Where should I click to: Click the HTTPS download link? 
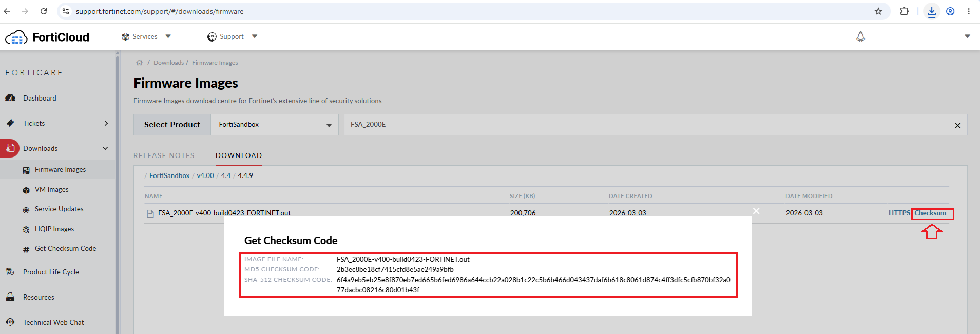tap(899, 213)
